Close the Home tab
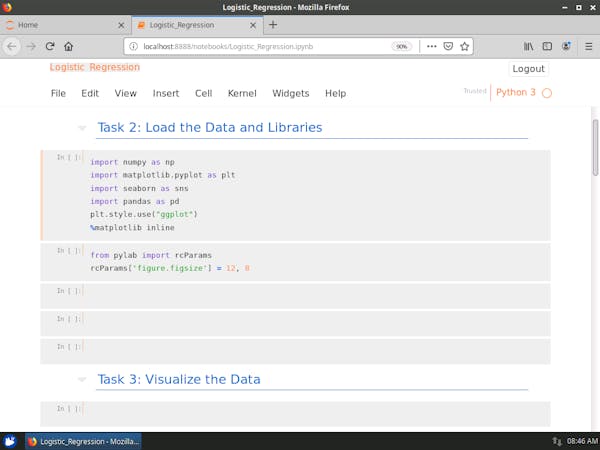The height and width of the screenshot is (450, 600). click(121, 25)
